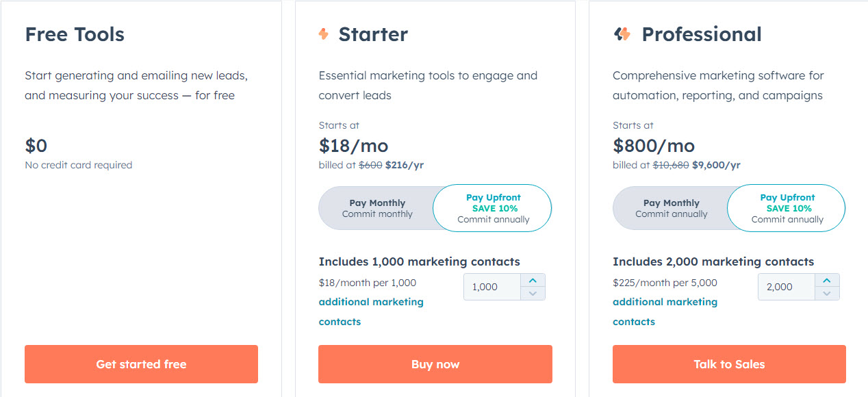Click the Professional contacts input showing 2,000

click(x=787, y=287)
